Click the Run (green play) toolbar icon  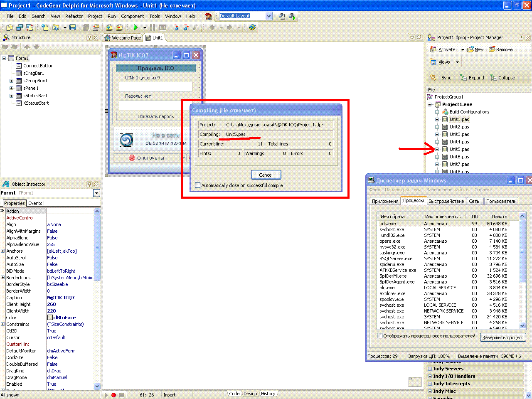(135, 27)
